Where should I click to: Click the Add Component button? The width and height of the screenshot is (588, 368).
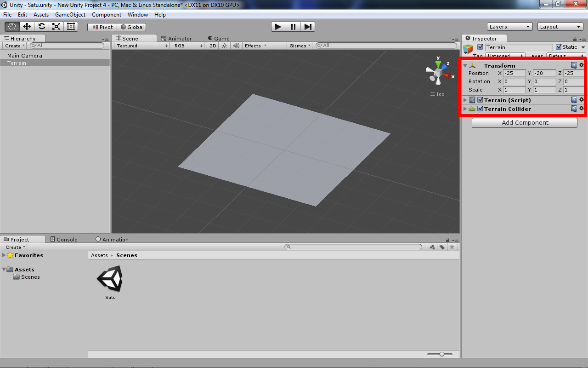click(x=524, y=122)
